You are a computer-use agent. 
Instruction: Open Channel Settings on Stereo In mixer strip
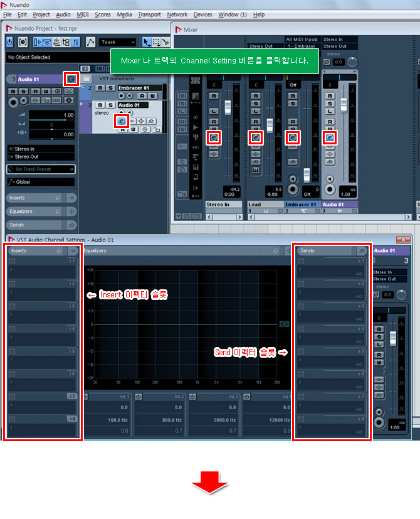pos(214,137)
